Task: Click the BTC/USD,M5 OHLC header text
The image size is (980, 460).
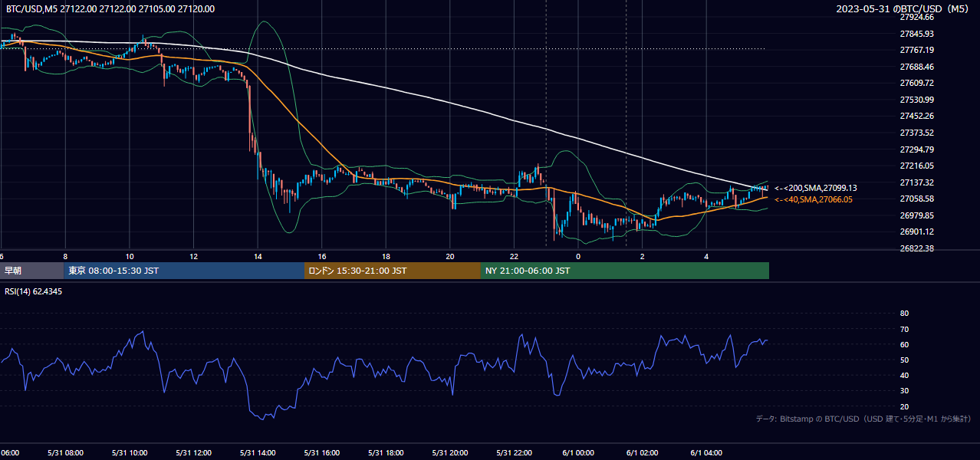Action: point(110,9)
